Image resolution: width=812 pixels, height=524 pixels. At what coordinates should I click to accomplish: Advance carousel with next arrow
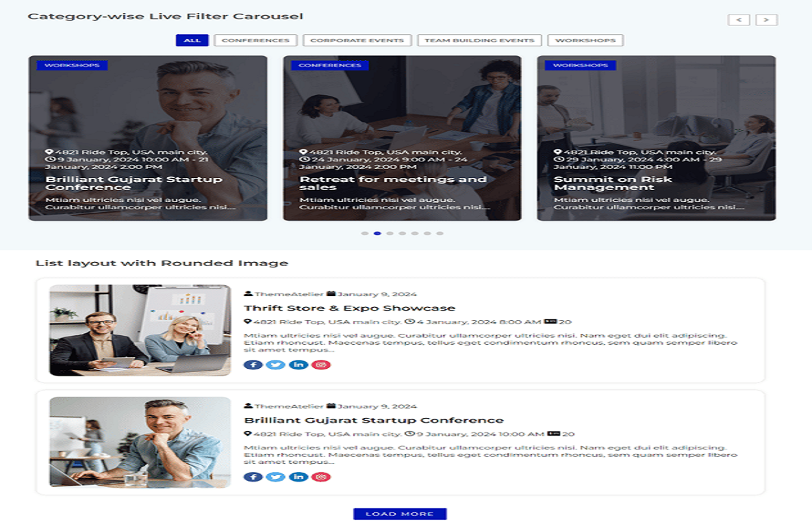click(766, 20)
